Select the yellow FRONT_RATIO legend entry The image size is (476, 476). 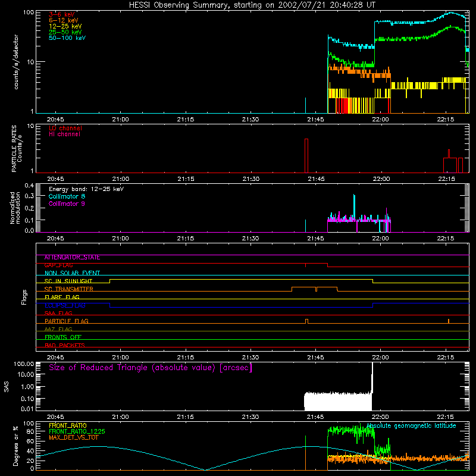(x=68, y=425)
